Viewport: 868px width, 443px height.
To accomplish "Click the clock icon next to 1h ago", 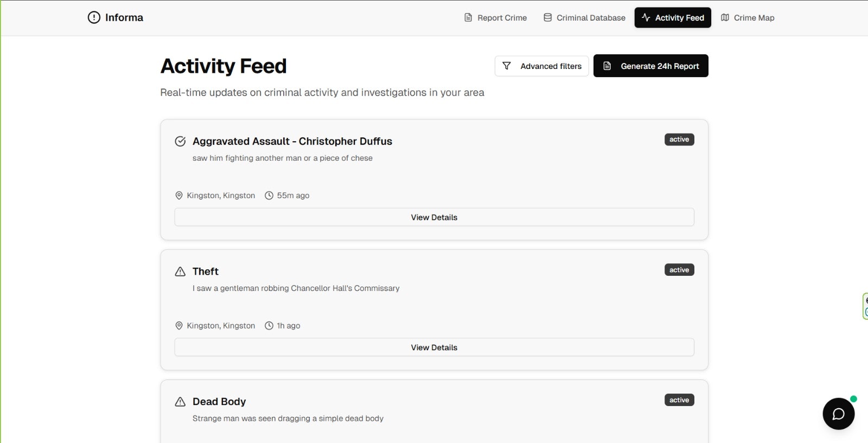I will 269,326.
